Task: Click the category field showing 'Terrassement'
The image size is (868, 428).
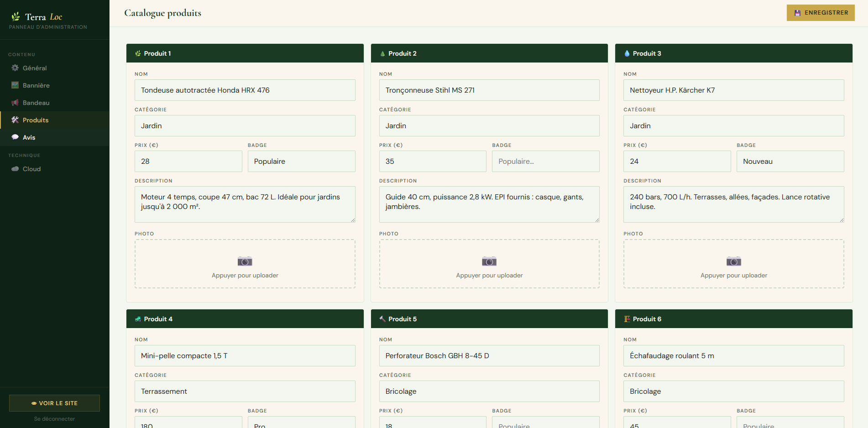Action: [x=245, y=391]
